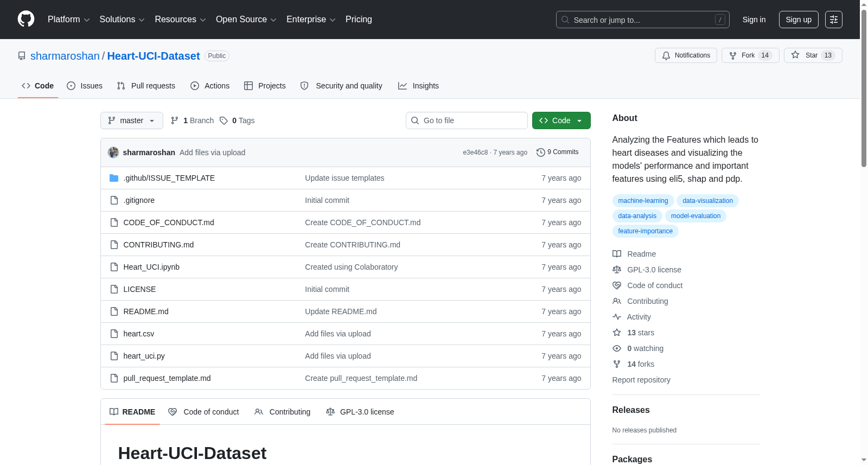Click the Sign in link

pyautogui.click(x=754, y=20)
